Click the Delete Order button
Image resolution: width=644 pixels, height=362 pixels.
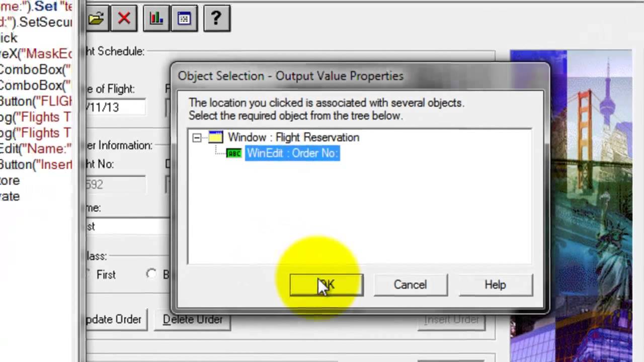pyautogui.click(x=192, y=319)
